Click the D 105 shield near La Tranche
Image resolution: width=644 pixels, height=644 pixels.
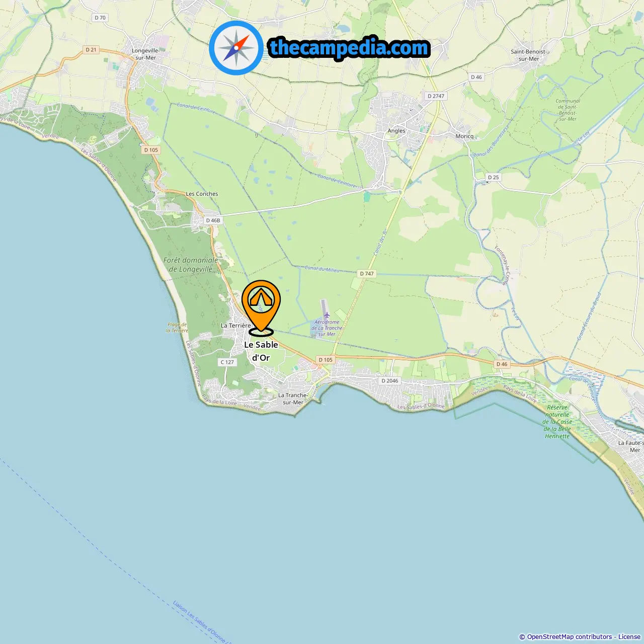pos(326,360)
